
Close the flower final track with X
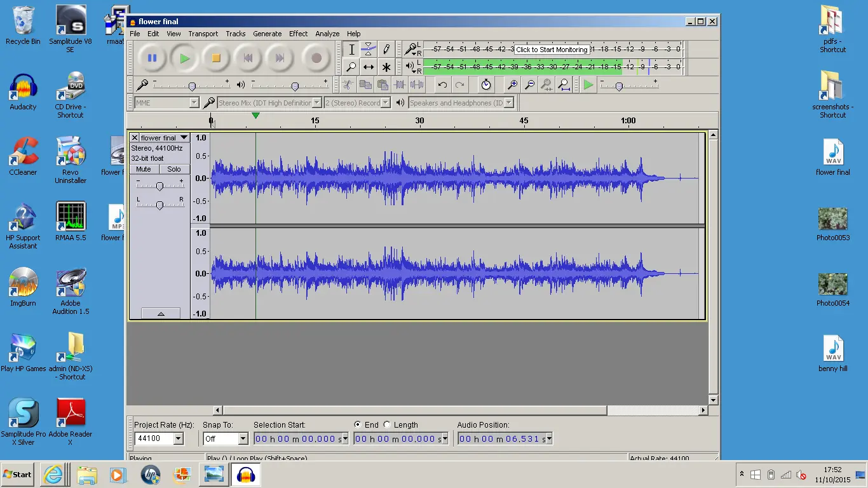coord(135,138)
